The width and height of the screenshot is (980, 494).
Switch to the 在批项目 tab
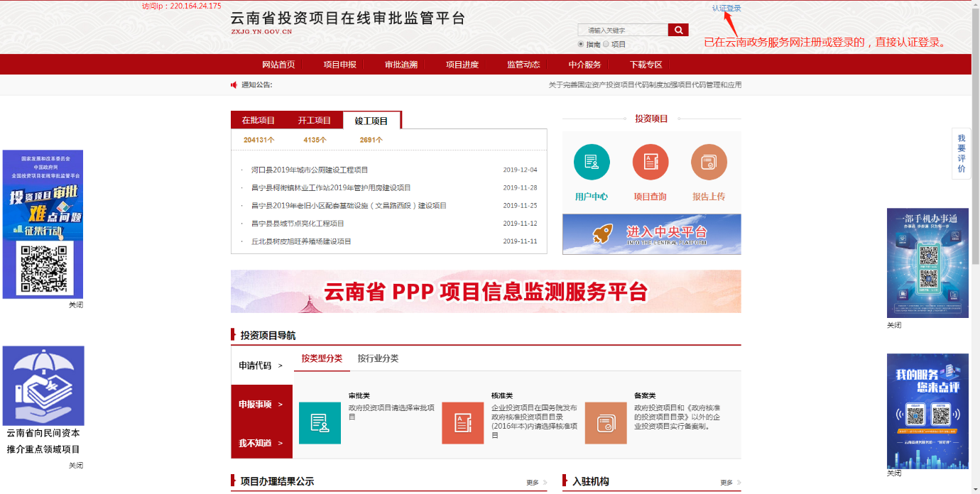(258, 121)
